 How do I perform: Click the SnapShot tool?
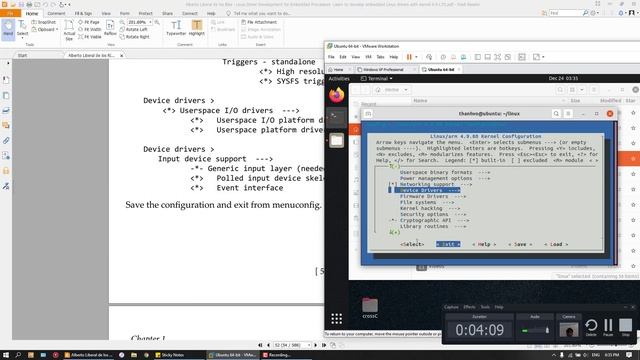(x=44, y=22)
